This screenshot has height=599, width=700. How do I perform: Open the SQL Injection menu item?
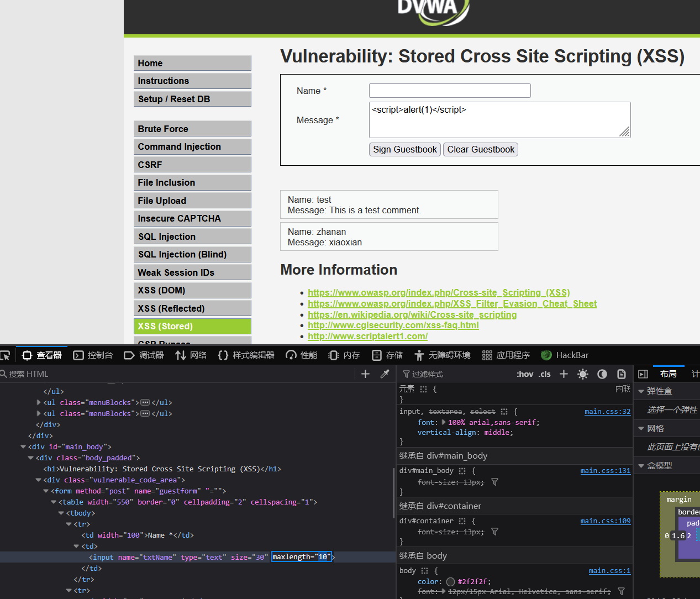pos(192,237)
